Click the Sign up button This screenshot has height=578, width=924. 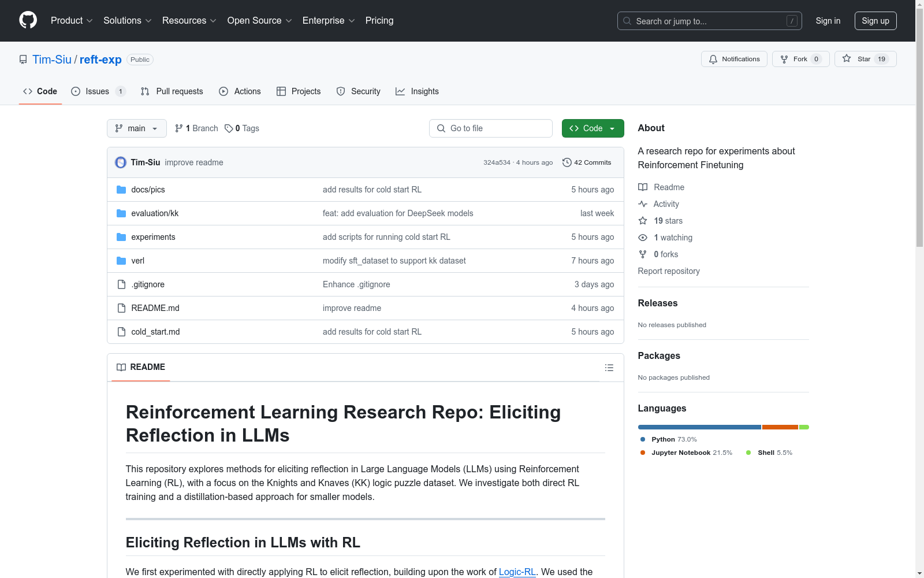(875, 21)
